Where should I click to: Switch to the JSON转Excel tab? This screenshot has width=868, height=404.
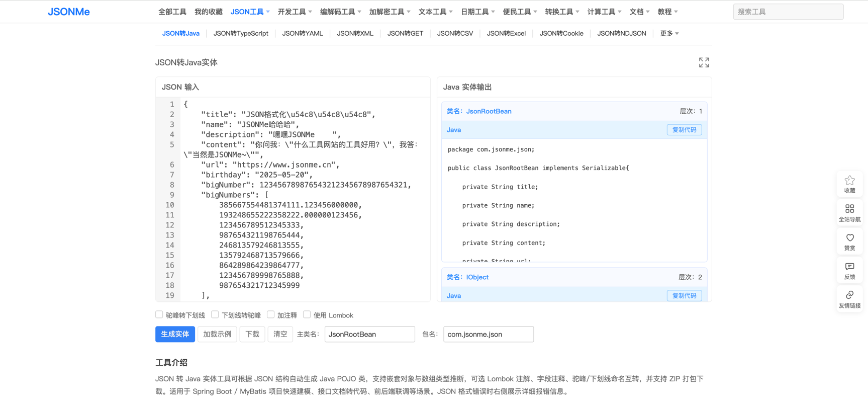tap(506, 33)
